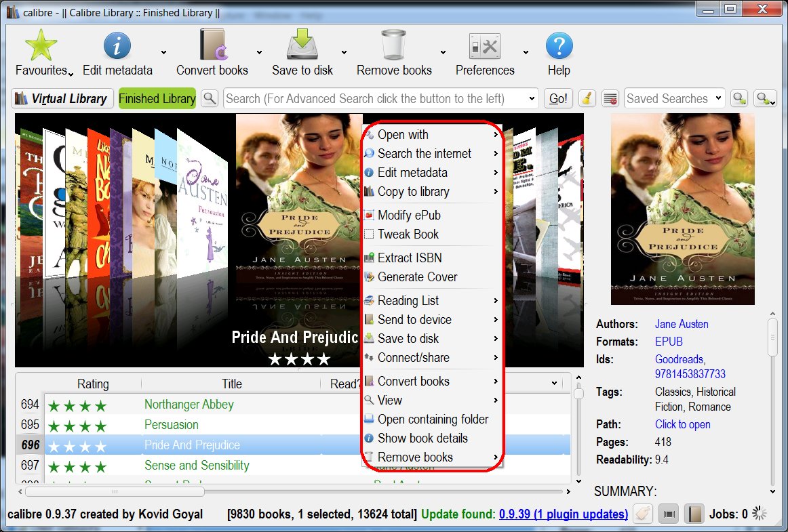
Task: Choose Generate Cover from context menu
Action: click(x=432, y=277)
